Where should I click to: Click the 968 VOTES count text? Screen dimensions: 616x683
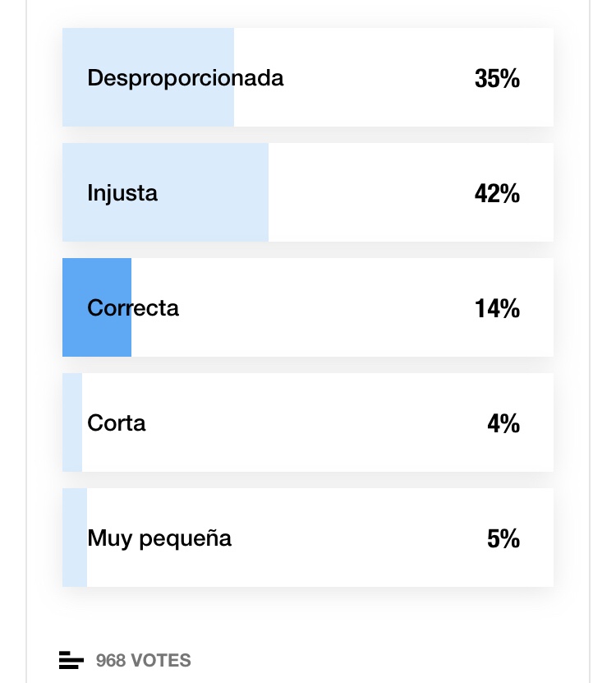(144, 660)
